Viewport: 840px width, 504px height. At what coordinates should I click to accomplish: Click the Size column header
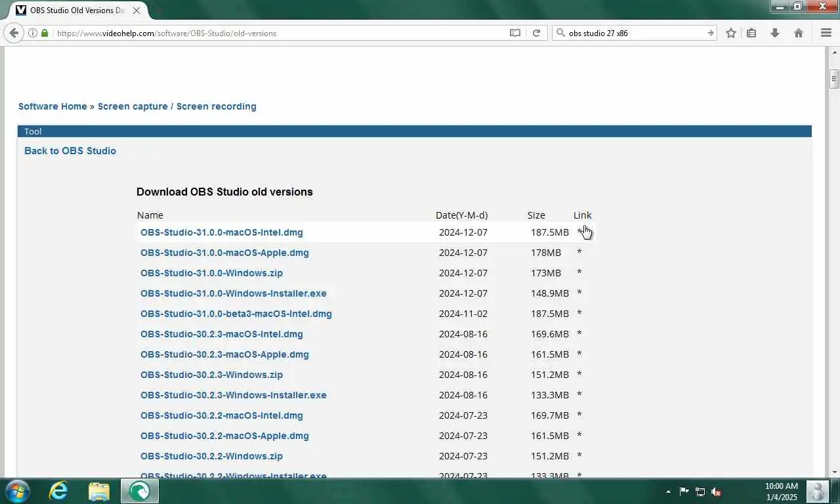click(x=536, y=215)
